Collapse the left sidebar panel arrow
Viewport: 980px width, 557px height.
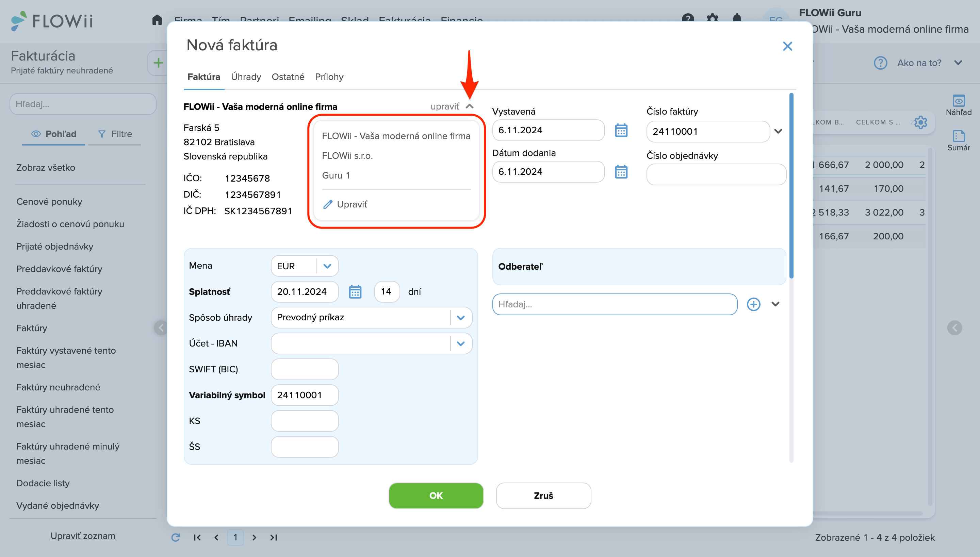pyautogui.click(x=161, y=328)
